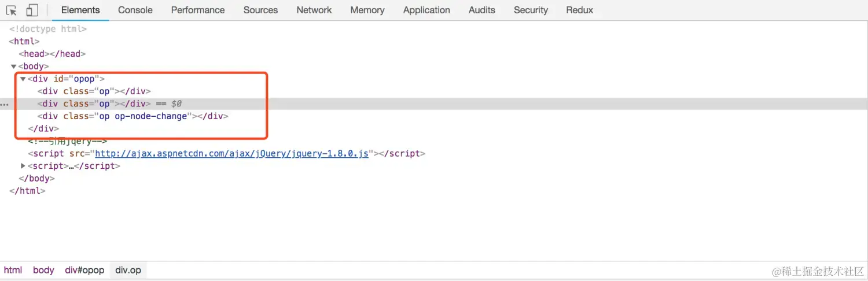The width and height of the screenshot is (868, 281).
Task: Click the div#opop breadcrumb
Action: coord(84,270)
